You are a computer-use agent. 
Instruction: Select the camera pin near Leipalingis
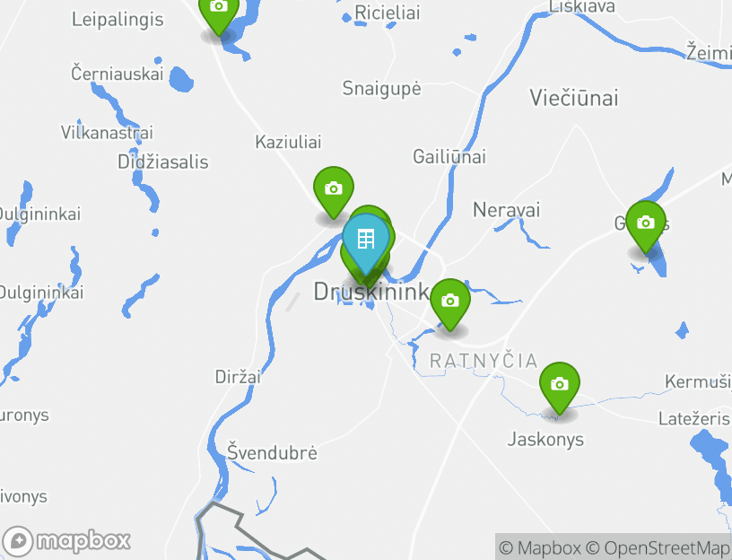pyautogui.click(x=219, y=14)
